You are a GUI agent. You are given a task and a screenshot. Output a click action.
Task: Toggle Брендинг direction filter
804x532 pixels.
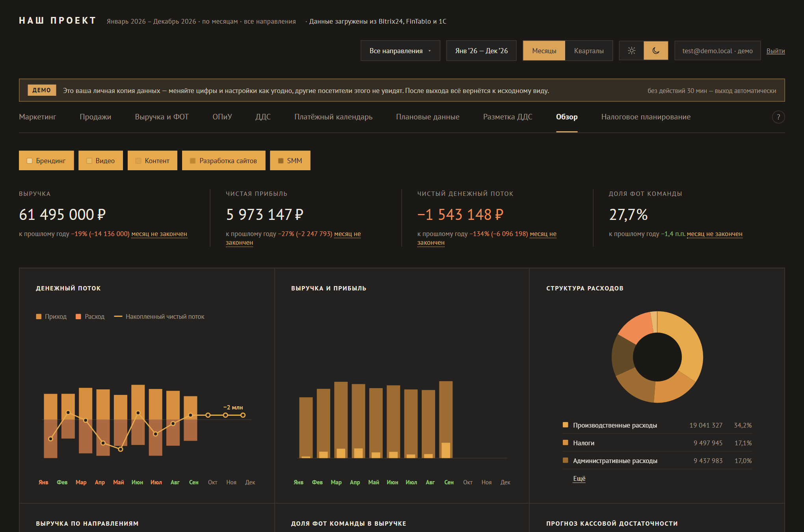coord(47,160)
